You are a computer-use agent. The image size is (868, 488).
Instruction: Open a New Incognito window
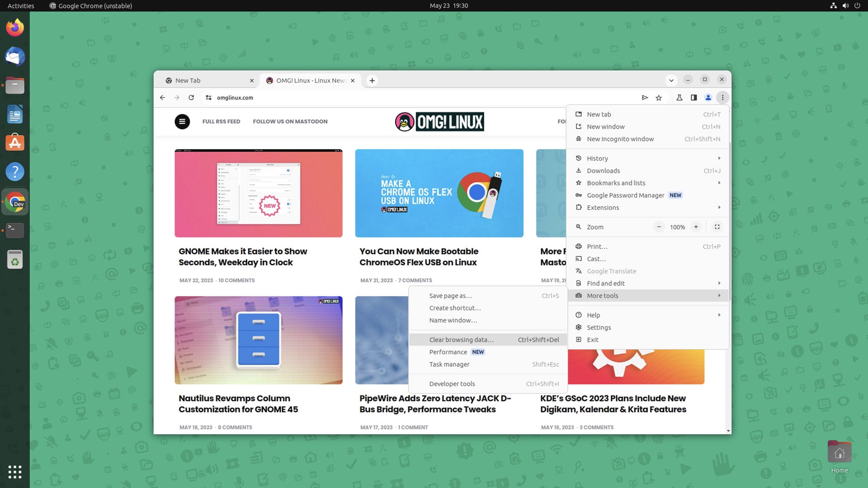click(x=648, y=139)
